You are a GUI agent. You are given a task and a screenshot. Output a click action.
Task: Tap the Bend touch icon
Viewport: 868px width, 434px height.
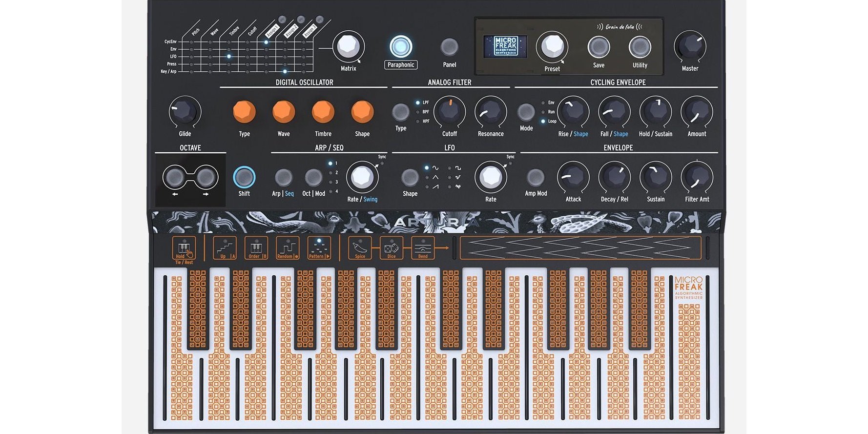423,248
